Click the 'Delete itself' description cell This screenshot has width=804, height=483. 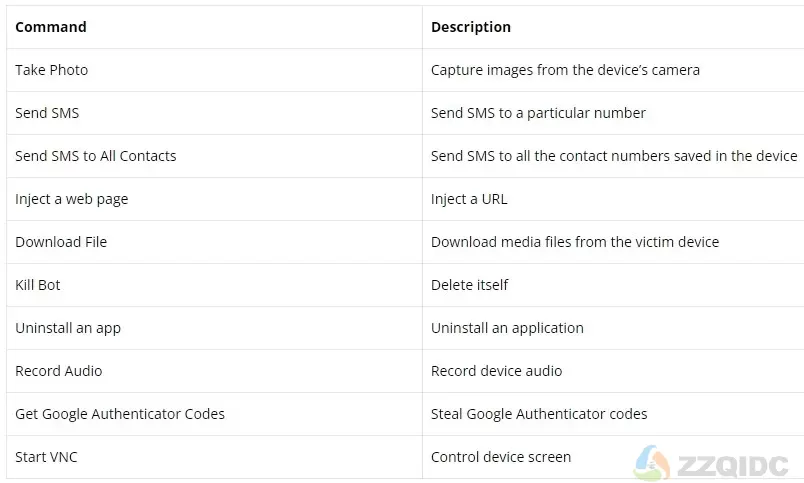[613, 286]
